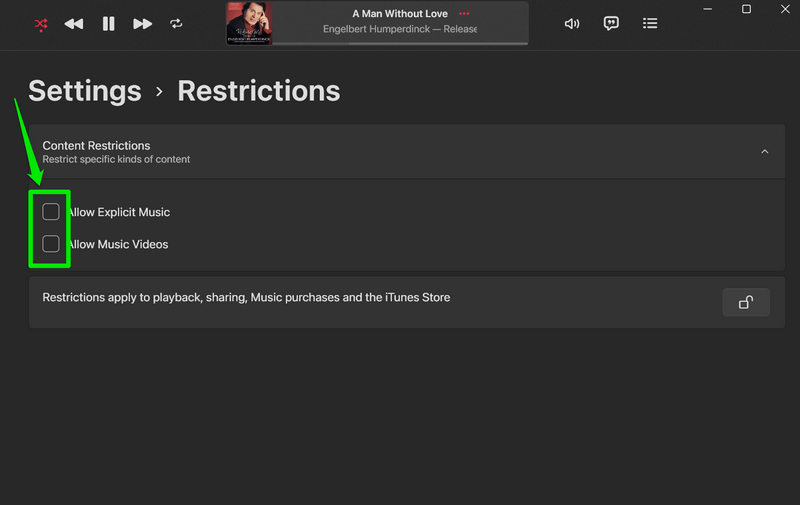Show the lyrics panel
The height and width of the screenshot is (505, 800).
[611, 23]
